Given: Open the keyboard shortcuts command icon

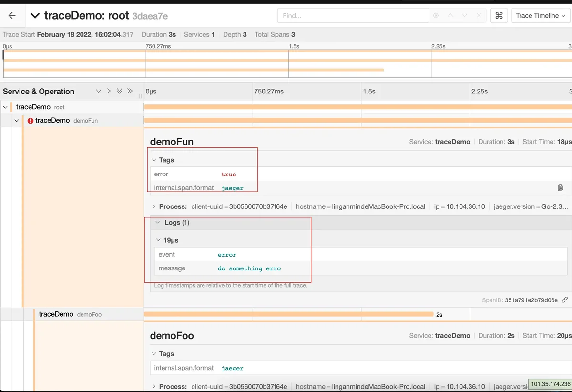Looking at the screenshot, I should click(499, 16).
